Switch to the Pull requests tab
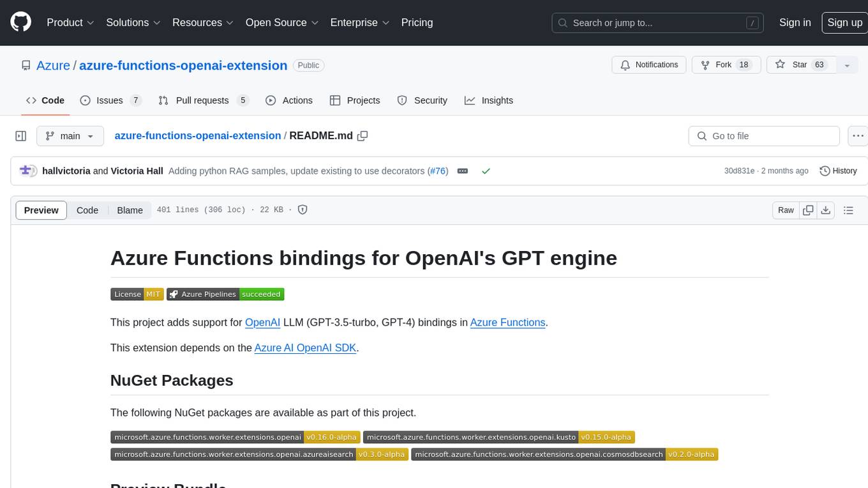Viewport: 868px width, 488px height. pyautogui.click(x=203, y=100)
